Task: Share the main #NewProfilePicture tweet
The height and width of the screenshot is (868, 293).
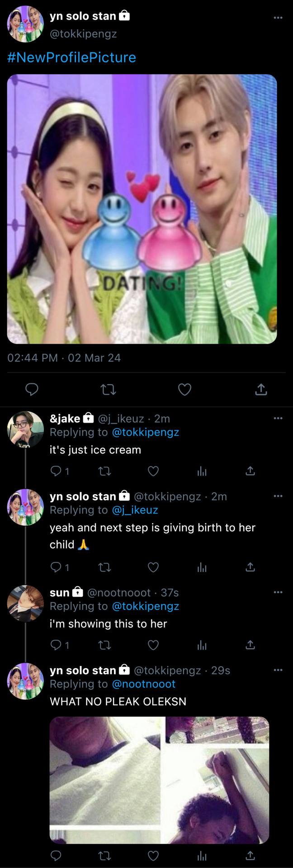Action: click(261, 389)
